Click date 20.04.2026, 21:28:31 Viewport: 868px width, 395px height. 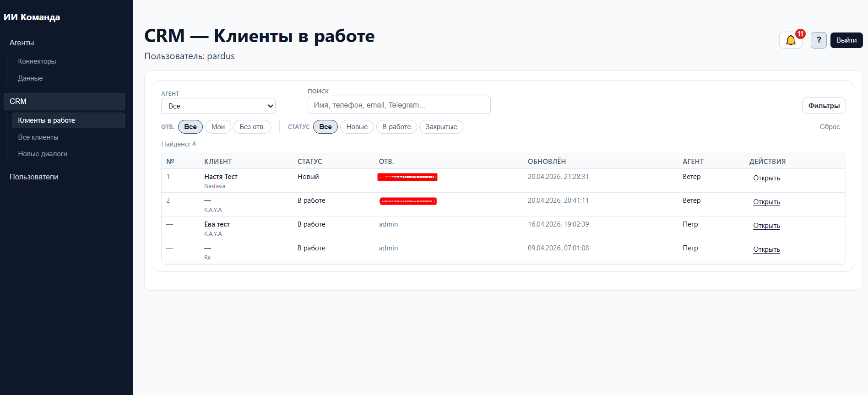point(558,177)
